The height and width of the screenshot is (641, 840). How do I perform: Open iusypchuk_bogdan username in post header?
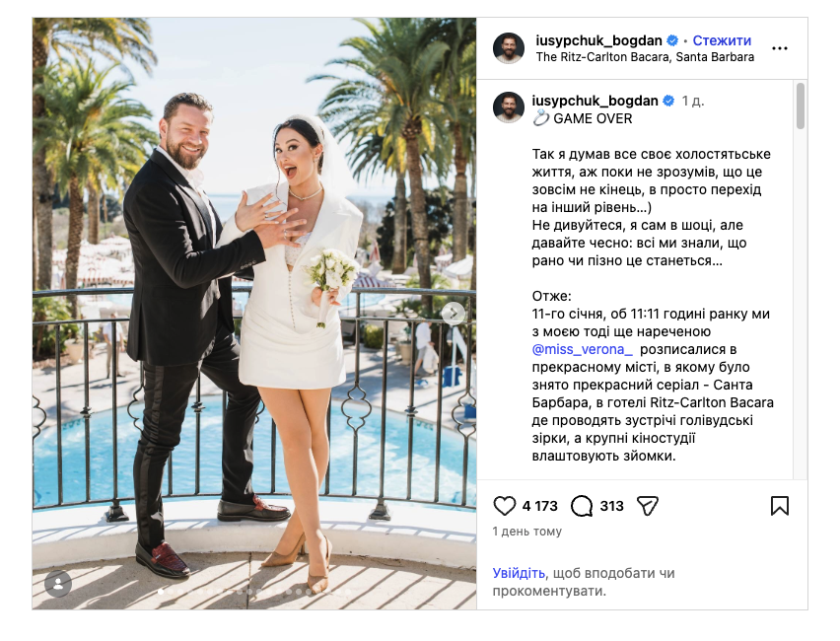[598, 40]
